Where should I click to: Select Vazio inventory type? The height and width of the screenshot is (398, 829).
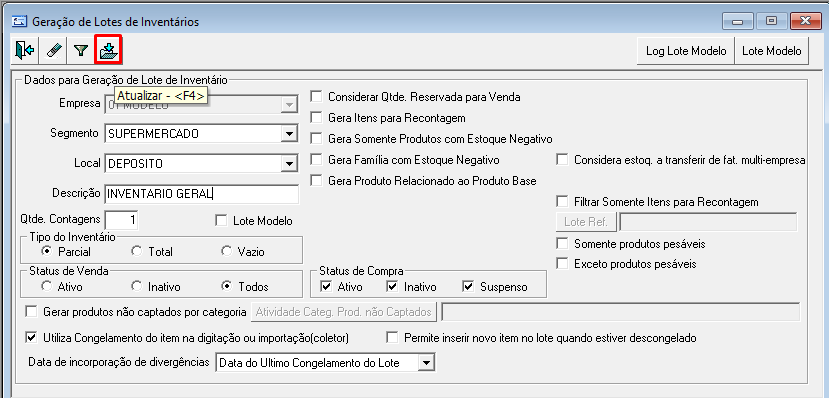pyautogui.click(x=226, y=251)
